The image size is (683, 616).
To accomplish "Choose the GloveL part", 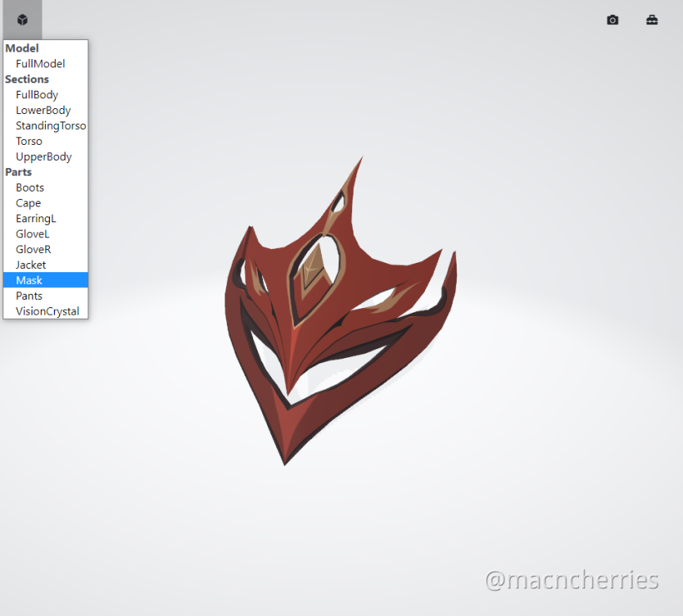I will pyautogui.click(x=32, y=235).
